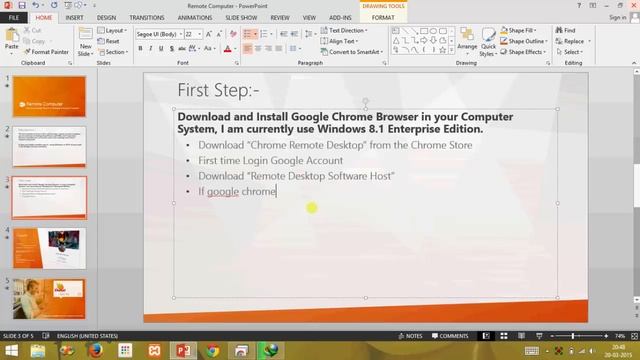Click the Format Painter button
The image size is (640, 360).
[47, 52]
